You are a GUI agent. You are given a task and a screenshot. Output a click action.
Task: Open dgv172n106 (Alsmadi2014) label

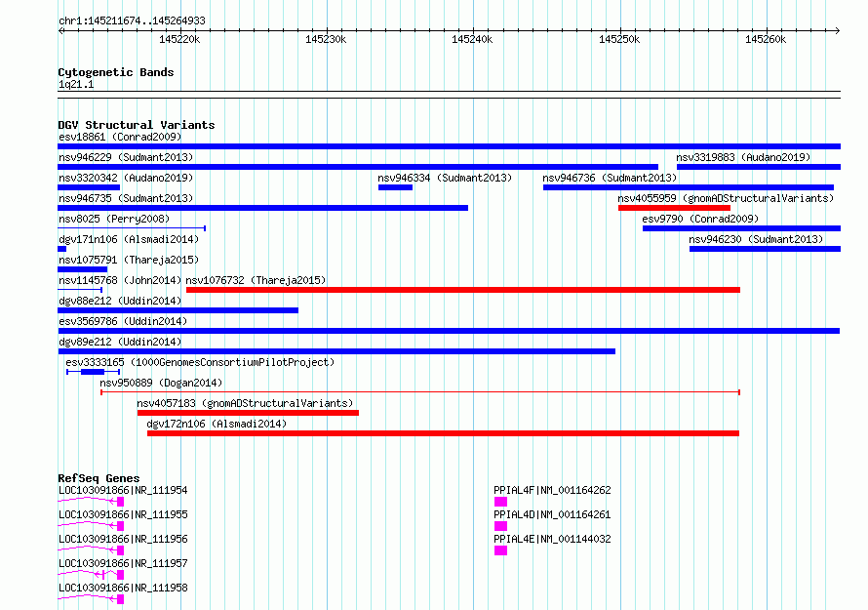click(x=217, y=424)
